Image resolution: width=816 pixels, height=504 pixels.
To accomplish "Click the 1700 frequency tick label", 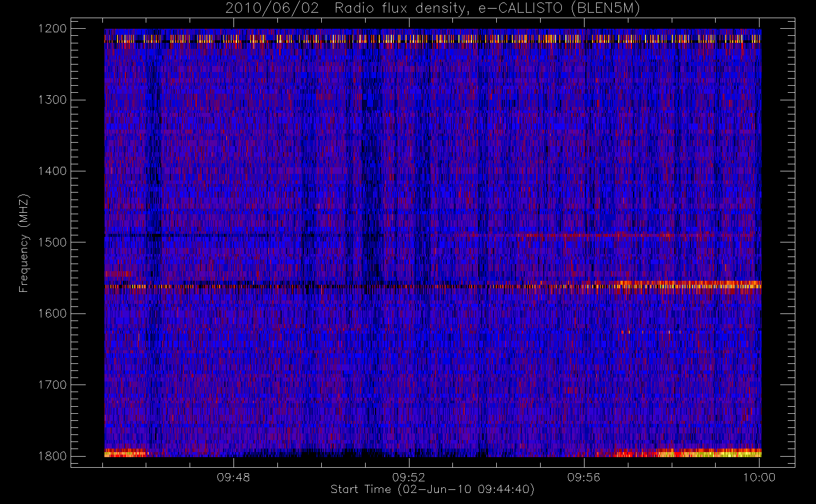I will [x=52, y=385].
